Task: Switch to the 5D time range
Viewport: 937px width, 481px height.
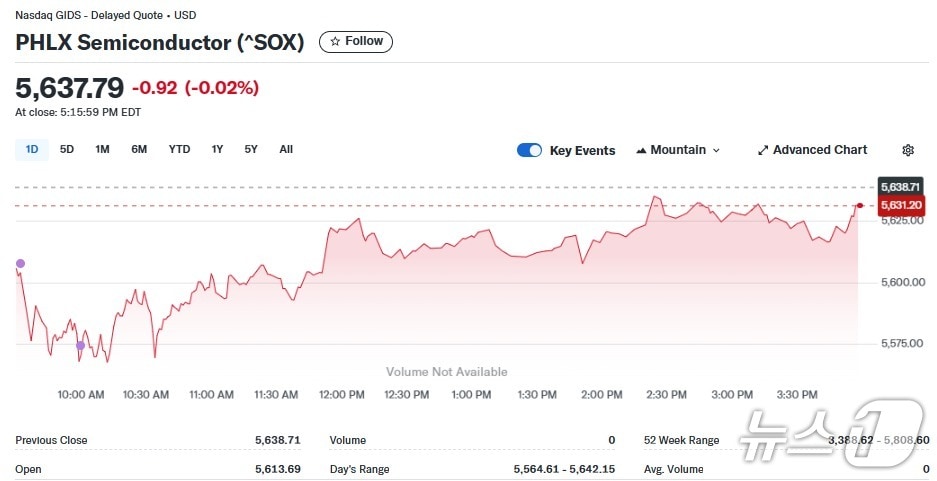Action: pos(67,150)
